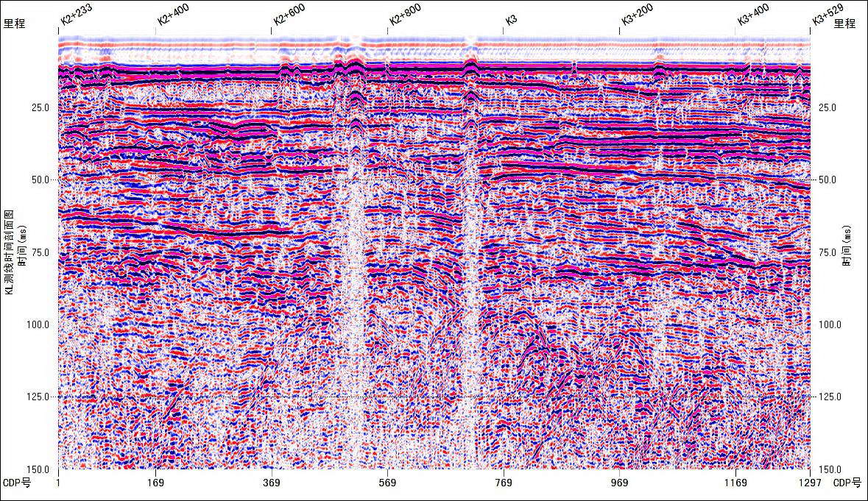Click the K3 mileage label

[x=510, y=20]
